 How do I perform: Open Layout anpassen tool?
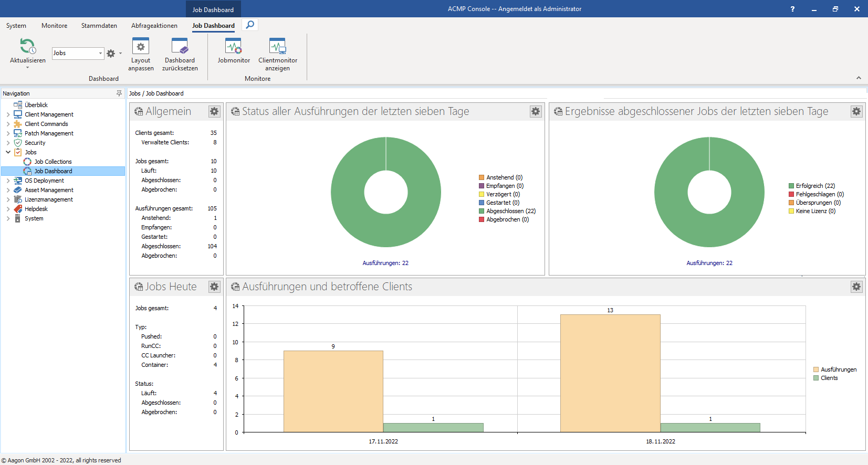(141, 47)
